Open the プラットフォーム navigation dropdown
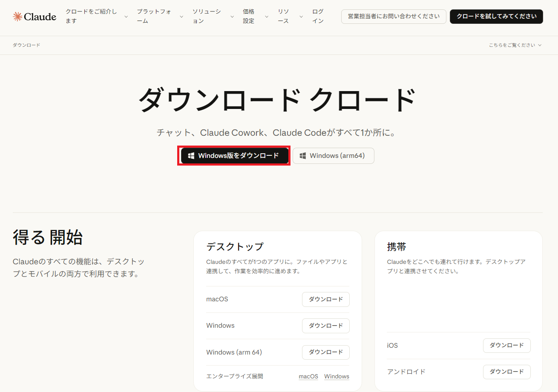 point(160,17)
